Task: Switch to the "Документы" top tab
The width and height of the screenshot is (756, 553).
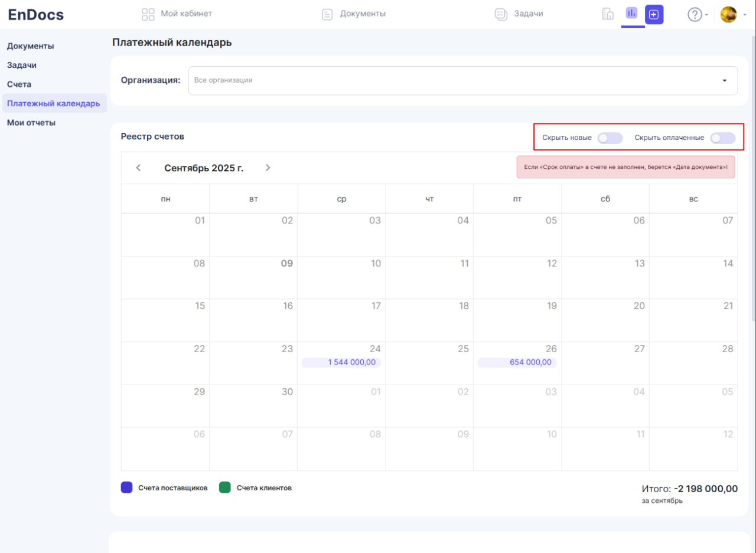Action: (354, 14)
